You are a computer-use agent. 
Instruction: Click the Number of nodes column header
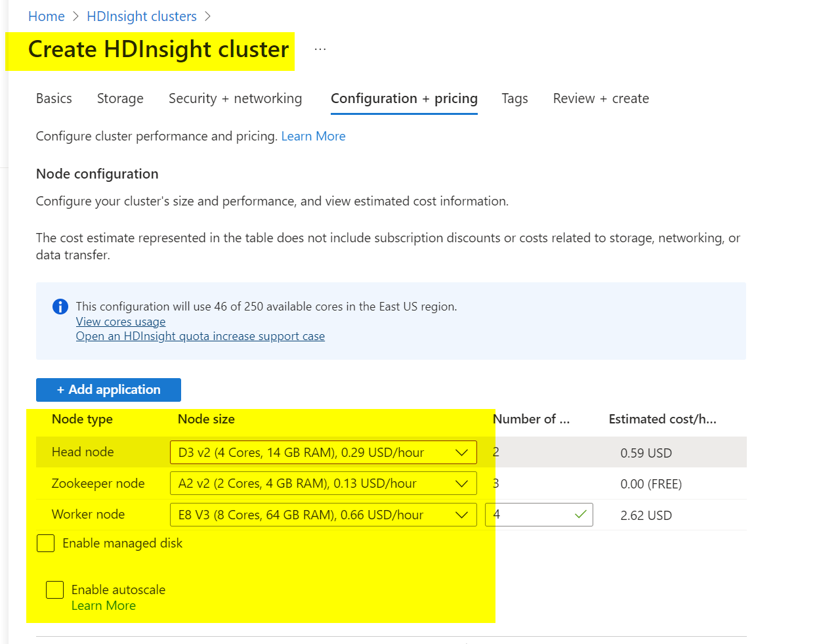click(x=531, y=419)
